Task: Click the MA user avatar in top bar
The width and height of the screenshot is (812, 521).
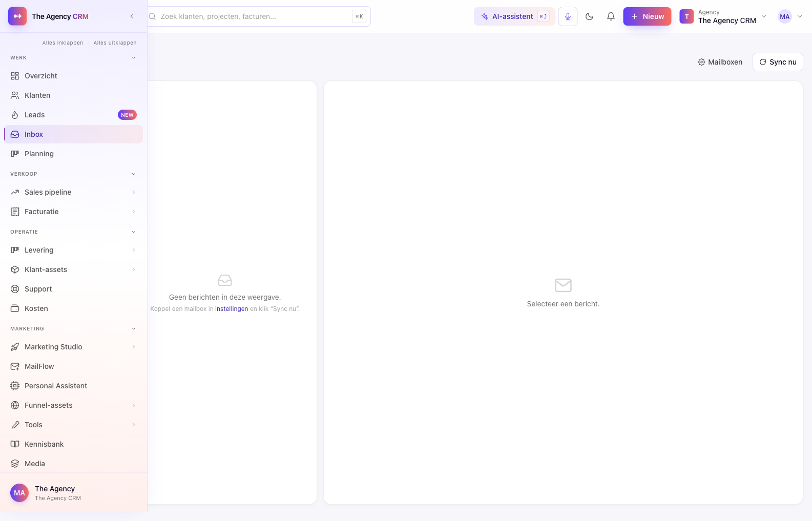Action: [x=784, y=16]
